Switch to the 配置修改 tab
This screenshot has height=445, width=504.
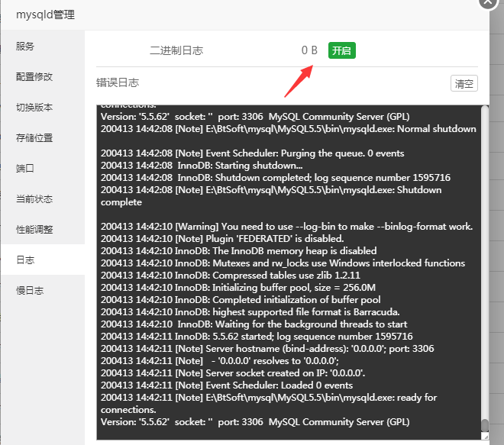[x=35, y=77]
